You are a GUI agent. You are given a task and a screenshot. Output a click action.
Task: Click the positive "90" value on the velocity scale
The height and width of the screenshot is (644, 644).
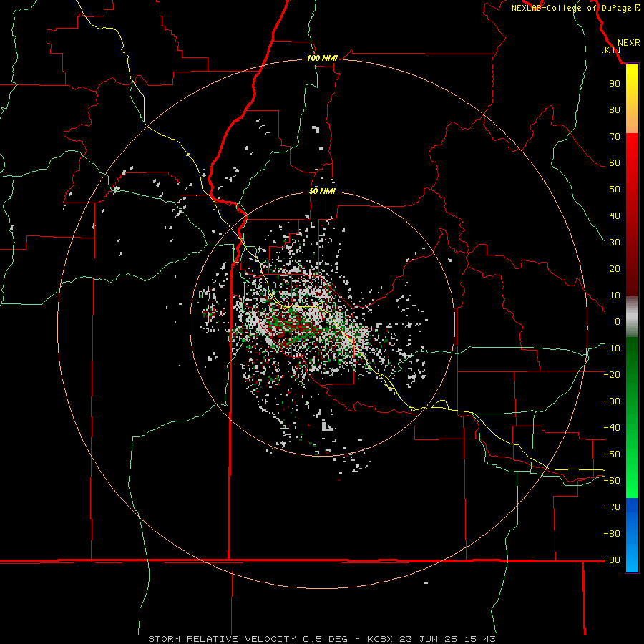click(615, 84)
